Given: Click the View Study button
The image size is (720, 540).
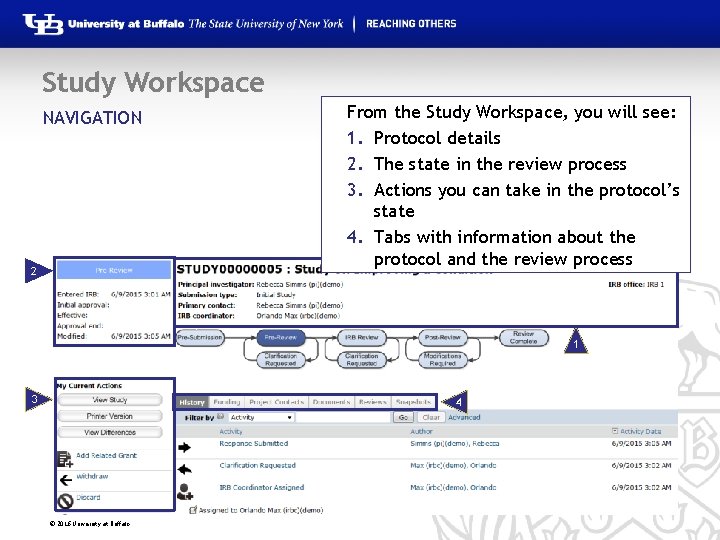Looking at the screenshot, I should 110,400.
